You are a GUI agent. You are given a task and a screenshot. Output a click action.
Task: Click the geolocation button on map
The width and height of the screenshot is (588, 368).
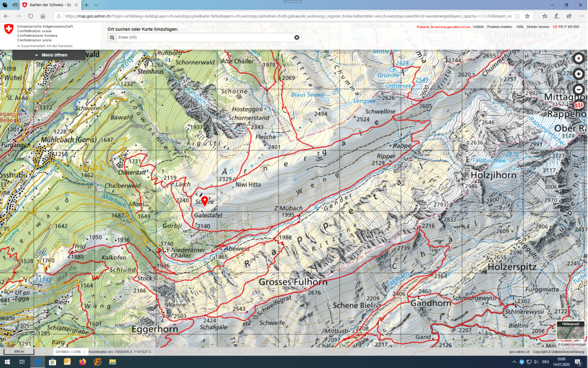click(578, 59)
